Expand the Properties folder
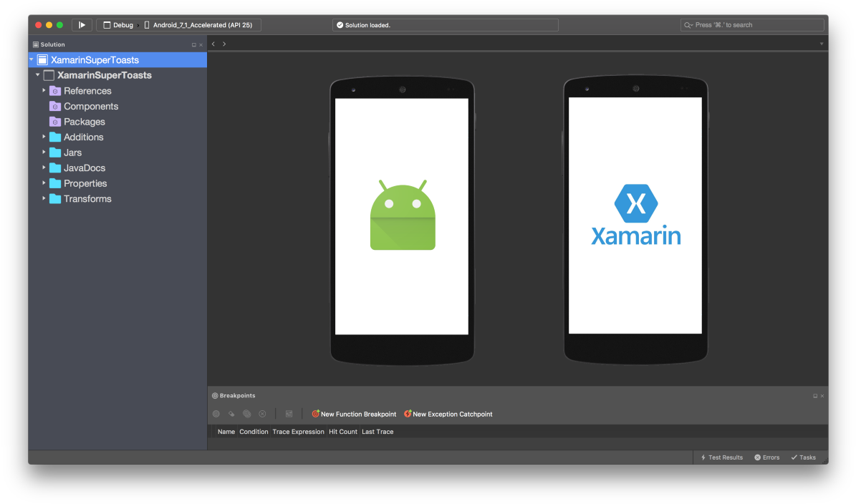This screenshot has width=856, height=504. click(44, 183)
